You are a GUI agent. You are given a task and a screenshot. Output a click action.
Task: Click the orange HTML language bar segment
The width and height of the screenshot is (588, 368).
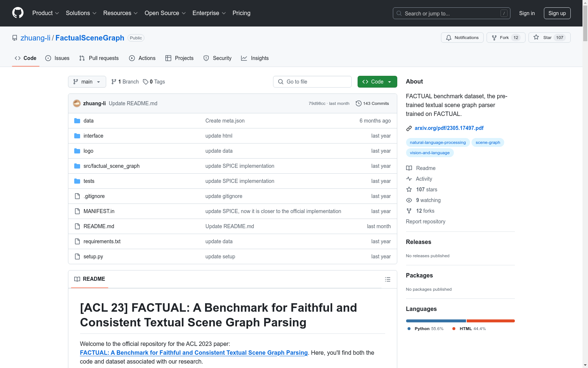tap(491, 321)
